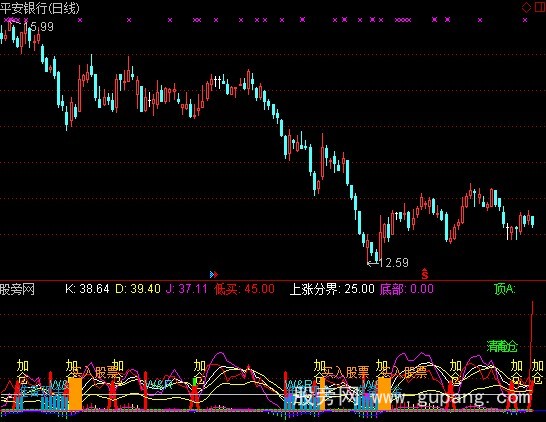Click the red S signal marker
Screen dimensions: 546x422
[x=424, y=274]
